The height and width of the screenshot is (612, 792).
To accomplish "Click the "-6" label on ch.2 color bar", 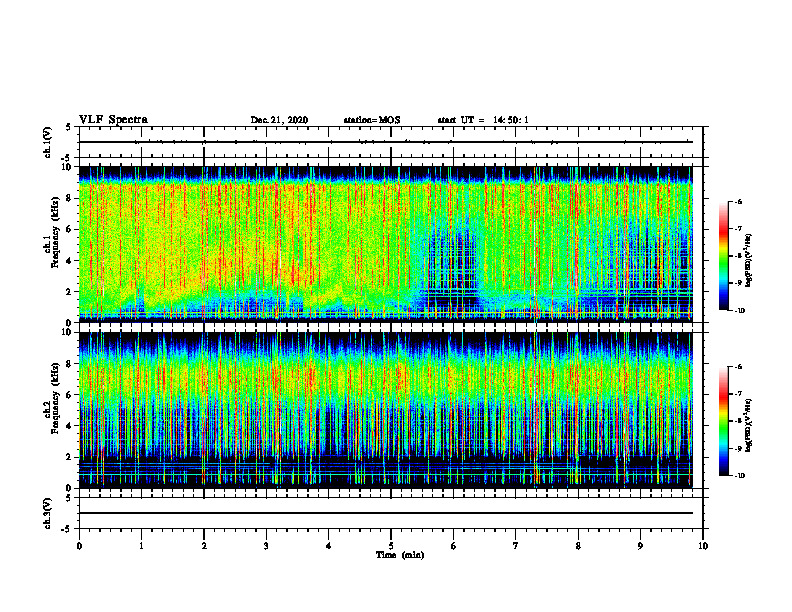I will tap(738, 367).
